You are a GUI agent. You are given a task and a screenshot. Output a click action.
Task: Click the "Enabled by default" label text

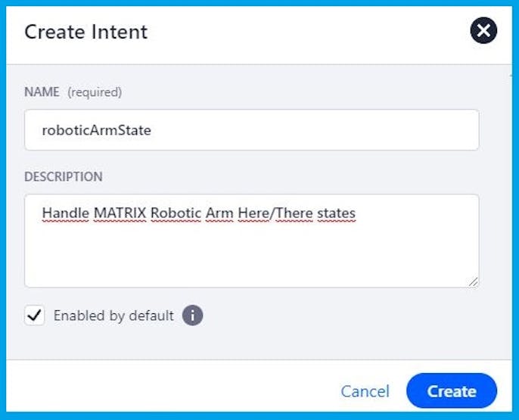pyautogui.click(x=113, y=316)
